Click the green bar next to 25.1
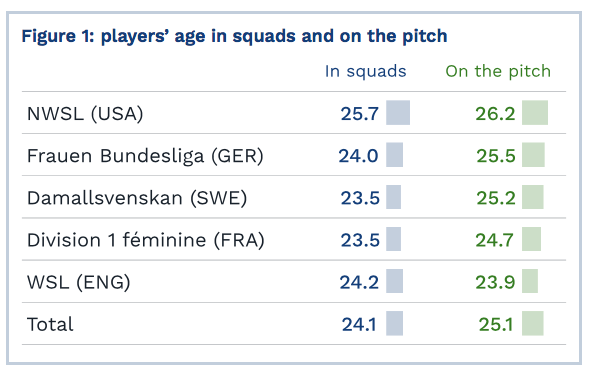598x378 pixels. click(x=532, y=323)
